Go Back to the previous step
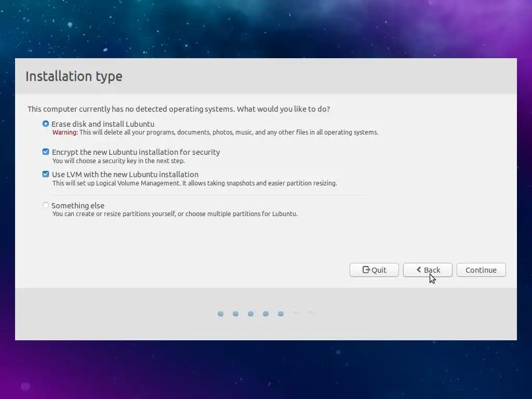The height and width of the screenshot is (399, 532). [428, 270]
